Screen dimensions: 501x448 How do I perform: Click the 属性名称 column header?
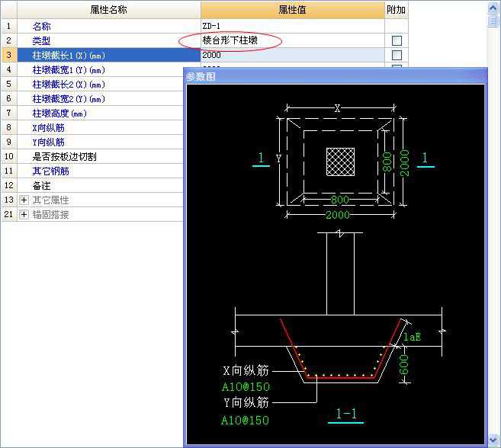(108, 10)
